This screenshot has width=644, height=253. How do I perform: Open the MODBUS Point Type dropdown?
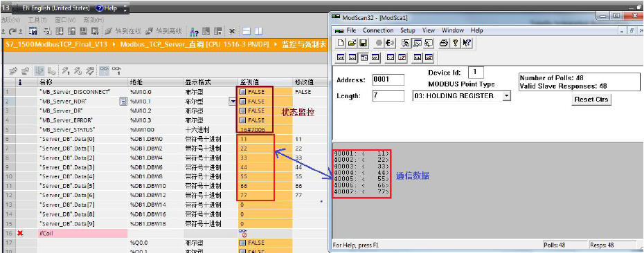(506, 96)
